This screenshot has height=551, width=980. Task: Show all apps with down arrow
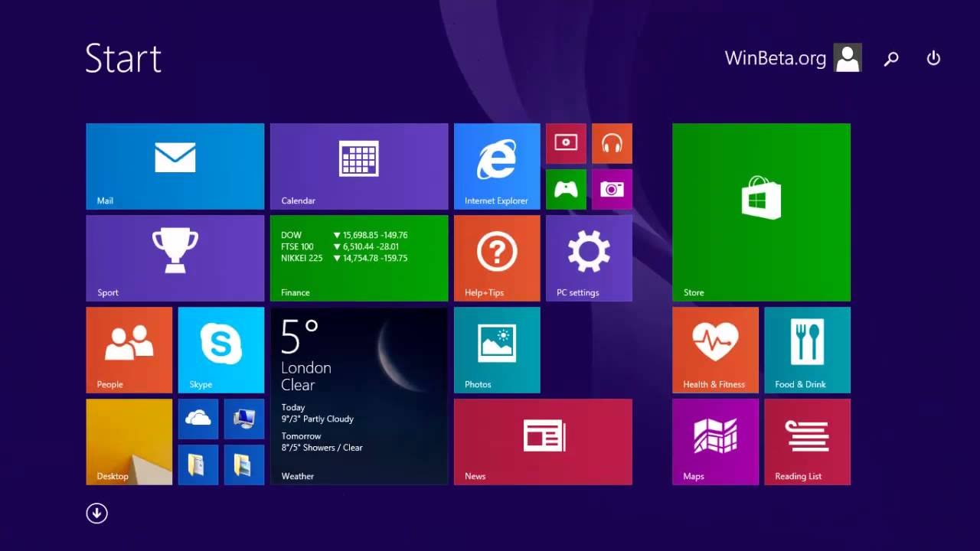click(96, 514)
